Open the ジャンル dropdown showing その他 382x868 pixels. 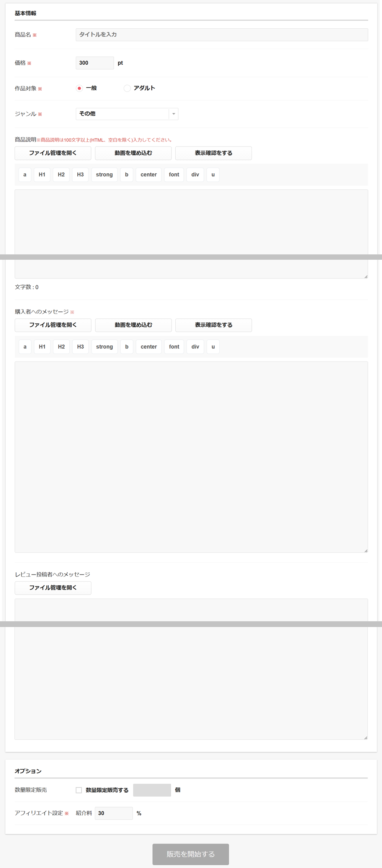pyautogui.click(x=127, y=114)
